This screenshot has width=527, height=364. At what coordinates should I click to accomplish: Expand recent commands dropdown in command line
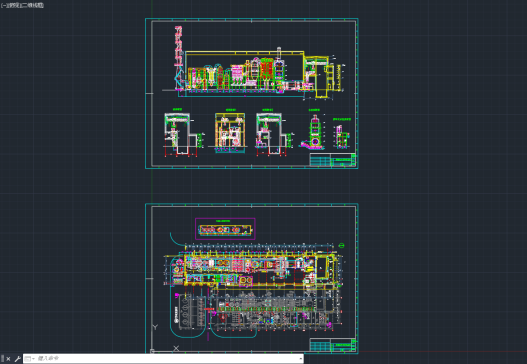pyautogui.click(x=30, y=359)
